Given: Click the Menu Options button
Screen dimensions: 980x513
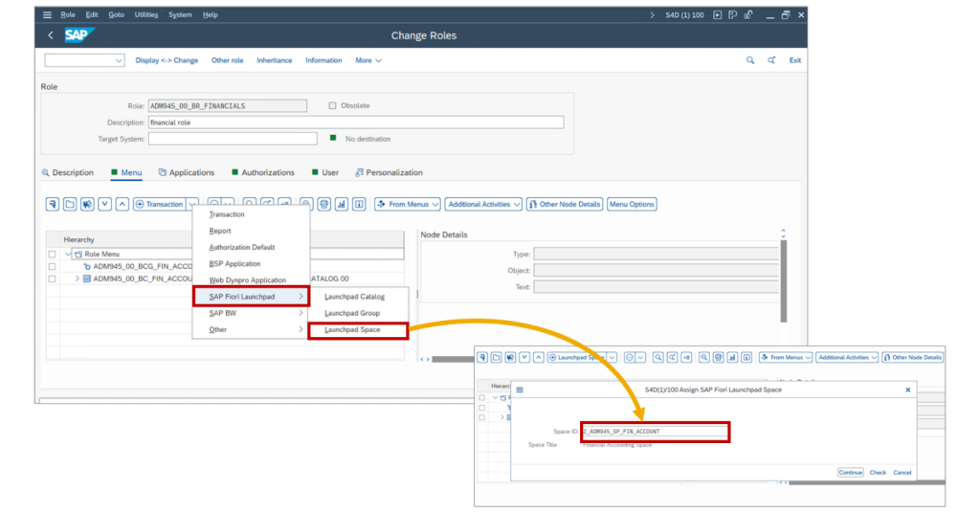Looking at the screenshot, I should (x=632, y=204).
